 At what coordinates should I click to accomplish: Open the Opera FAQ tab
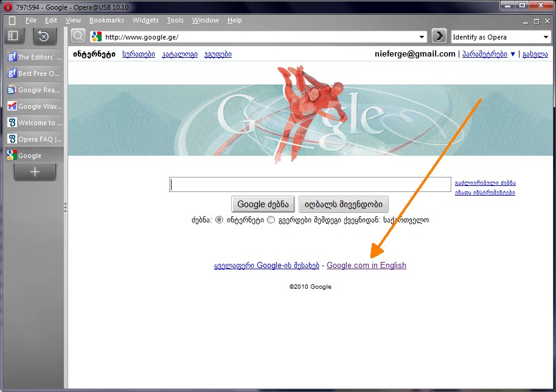click(35, 138)
